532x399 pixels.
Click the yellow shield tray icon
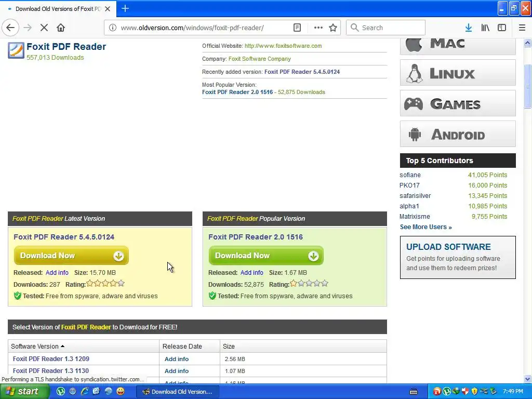tap(474, 392)
